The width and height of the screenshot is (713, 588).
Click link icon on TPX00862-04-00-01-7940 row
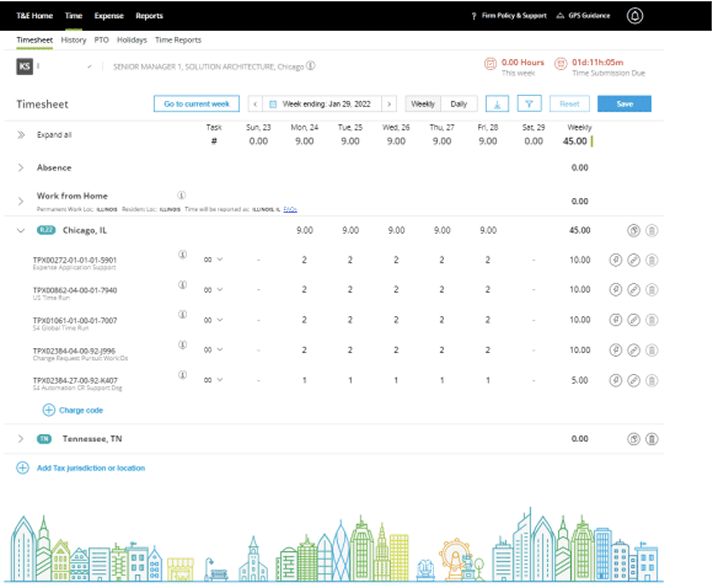633,290
